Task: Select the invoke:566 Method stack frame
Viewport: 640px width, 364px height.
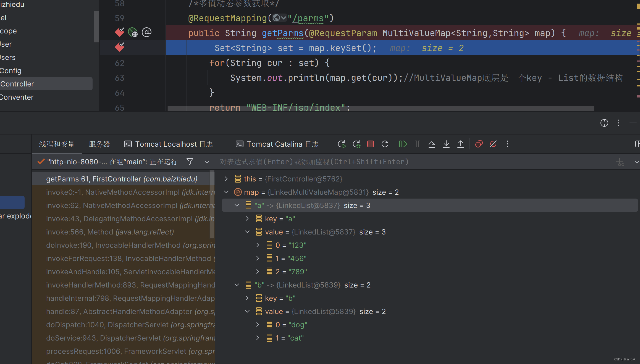Action: [x=110, y=232]
